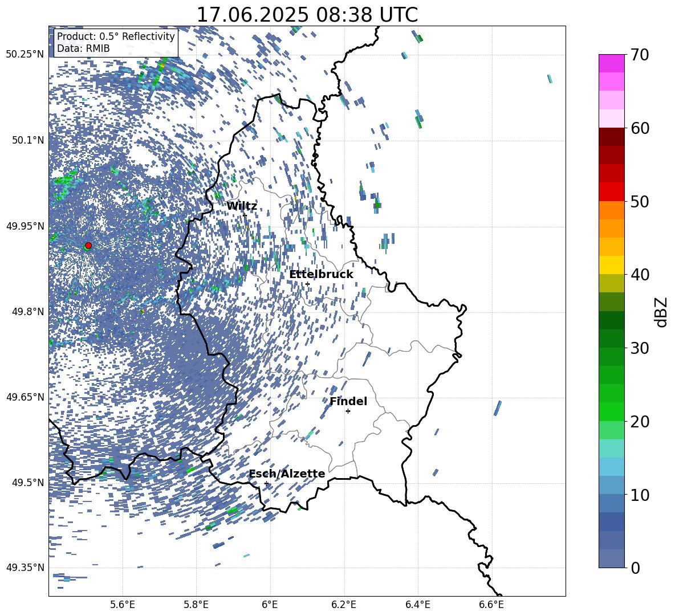Click the Wiltz city label
Image resolution: width=675 pixels, height=616 pixels.
tap(242, 206)
